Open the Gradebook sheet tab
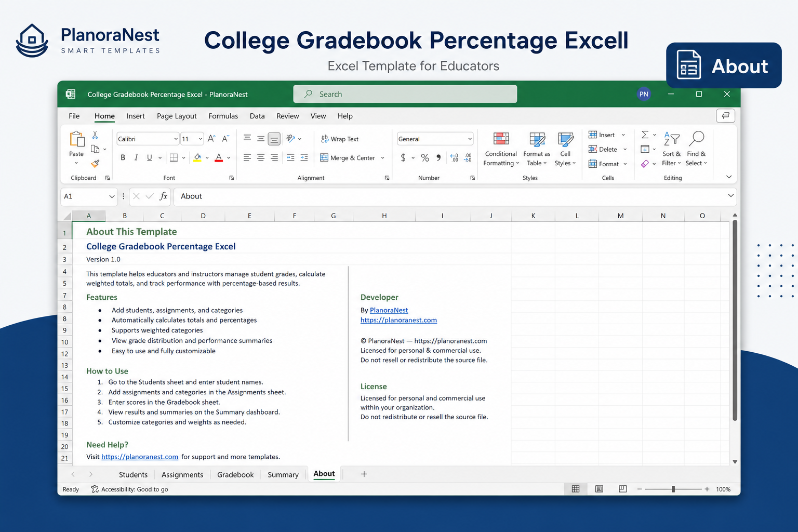 [x=235, y=474]
